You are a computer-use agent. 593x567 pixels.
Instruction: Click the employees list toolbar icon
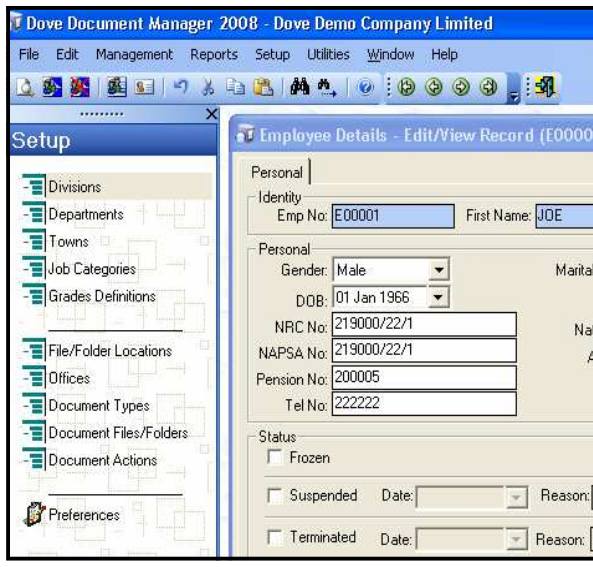117,87
